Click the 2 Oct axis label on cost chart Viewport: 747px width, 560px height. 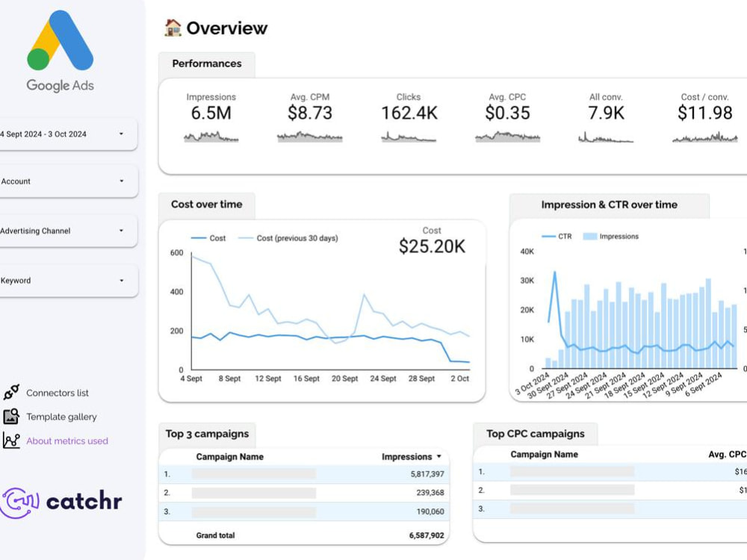459,379
